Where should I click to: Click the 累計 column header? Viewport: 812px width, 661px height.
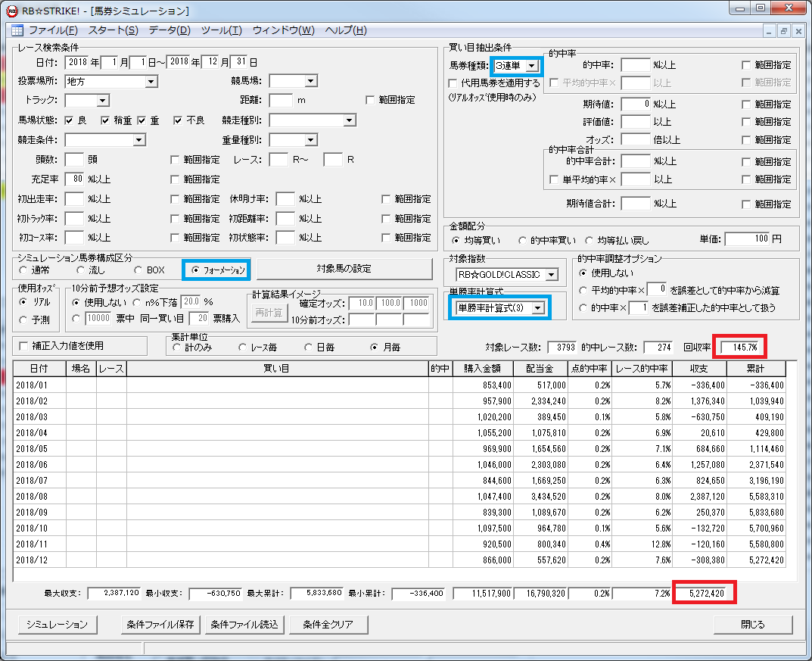point(756,369)
